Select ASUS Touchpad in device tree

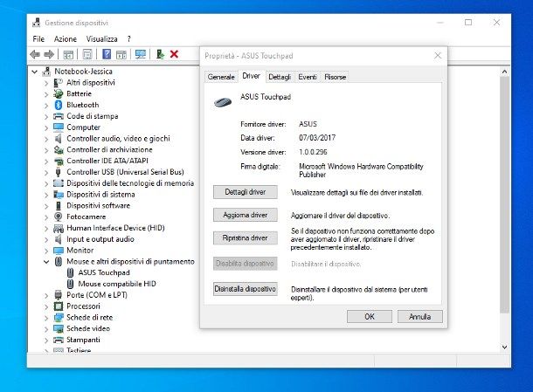104,272
